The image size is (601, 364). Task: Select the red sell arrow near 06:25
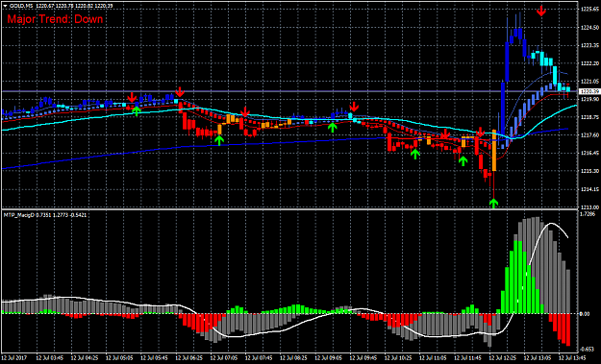point(180,92)
